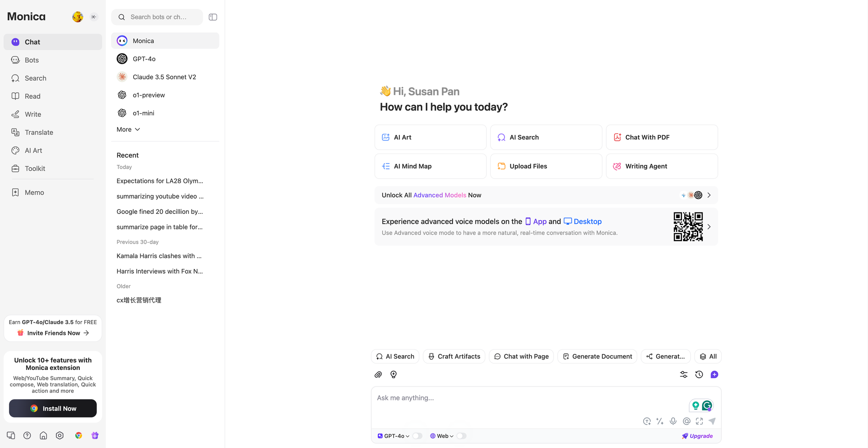Select Claude 3.5 Sonnet V2 bot
Image resolution: width=868 pixels, height=448 pixels.
tap(164, 77)
